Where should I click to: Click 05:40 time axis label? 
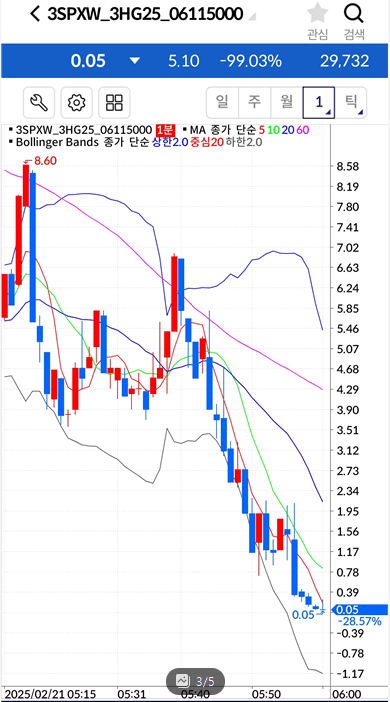(197, 693)
